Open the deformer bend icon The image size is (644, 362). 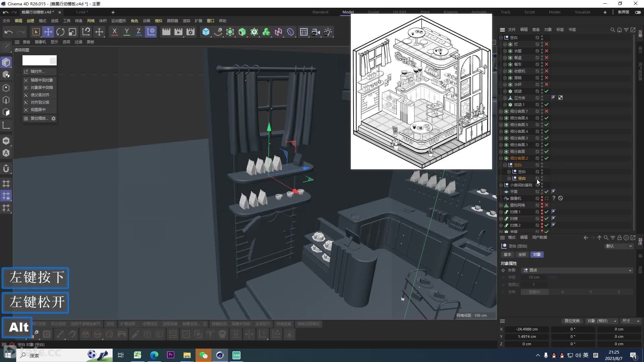click(x=290, y=32)
